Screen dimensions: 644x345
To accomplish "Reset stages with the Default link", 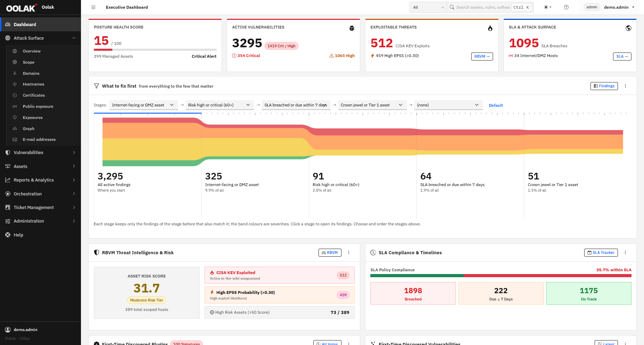I will point(496,105).
